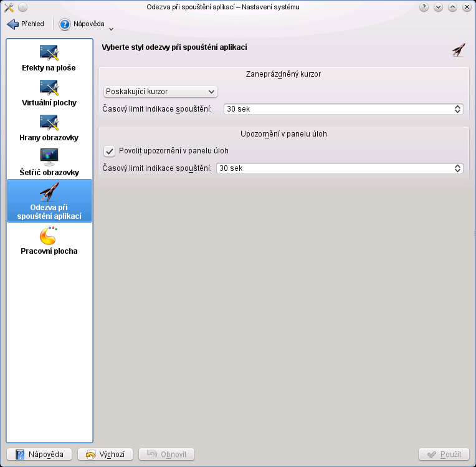Viewport: 476px width, 467px height.
Task: Click the Nápověda toolbar label
Action: click(x=89, y=24)
